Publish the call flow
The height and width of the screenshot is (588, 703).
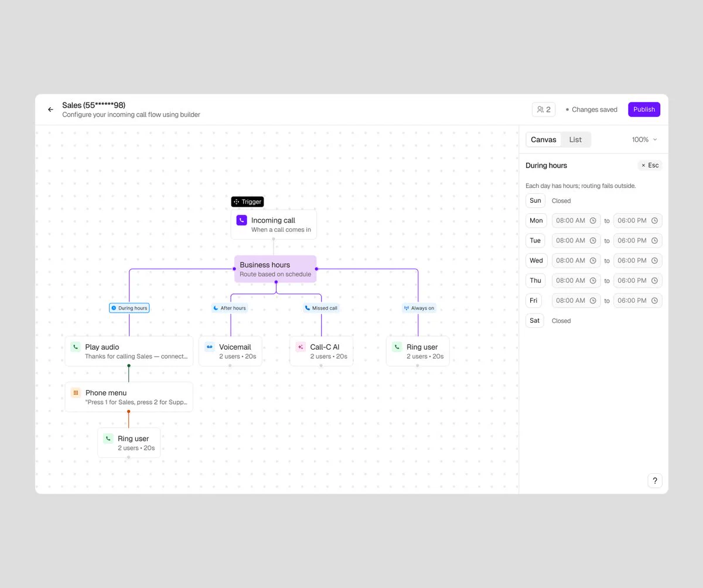pyautogui.click(x=644, y=110)
